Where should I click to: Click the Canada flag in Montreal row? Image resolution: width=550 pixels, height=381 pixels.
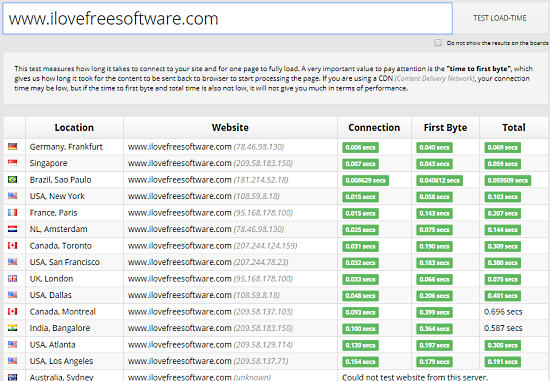point(13,311)
